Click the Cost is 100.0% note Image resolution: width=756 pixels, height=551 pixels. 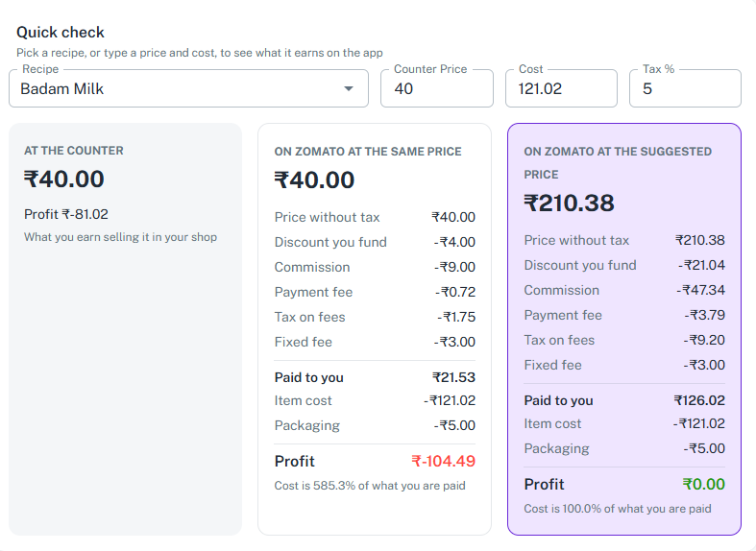click(618, 509)
